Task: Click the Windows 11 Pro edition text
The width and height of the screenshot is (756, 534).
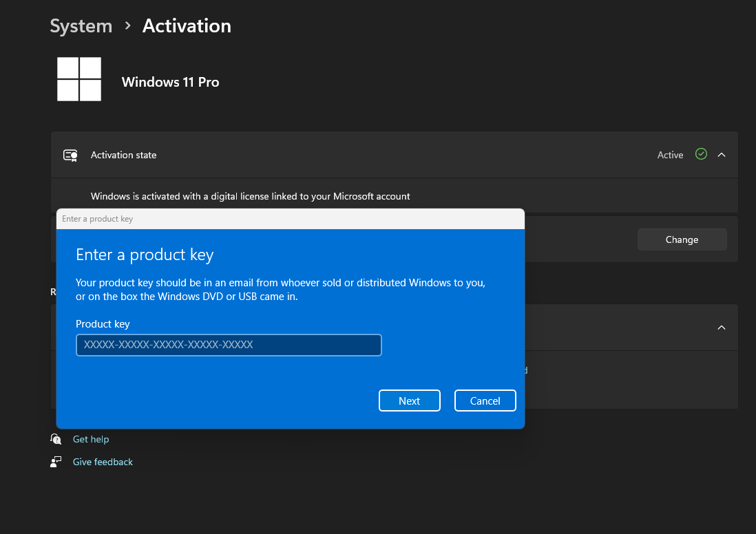Action: (170, 82)
